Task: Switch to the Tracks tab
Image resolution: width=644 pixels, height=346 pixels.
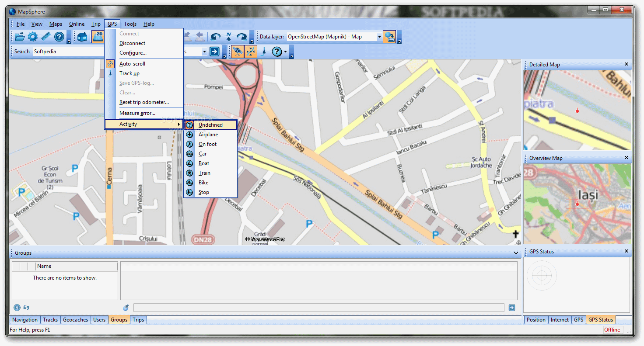Action: [x=50, y=320]
